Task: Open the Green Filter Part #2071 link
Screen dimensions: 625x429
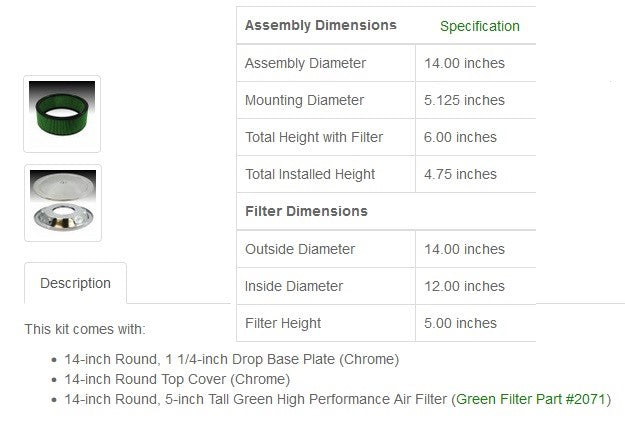Action: coord(532,400)
